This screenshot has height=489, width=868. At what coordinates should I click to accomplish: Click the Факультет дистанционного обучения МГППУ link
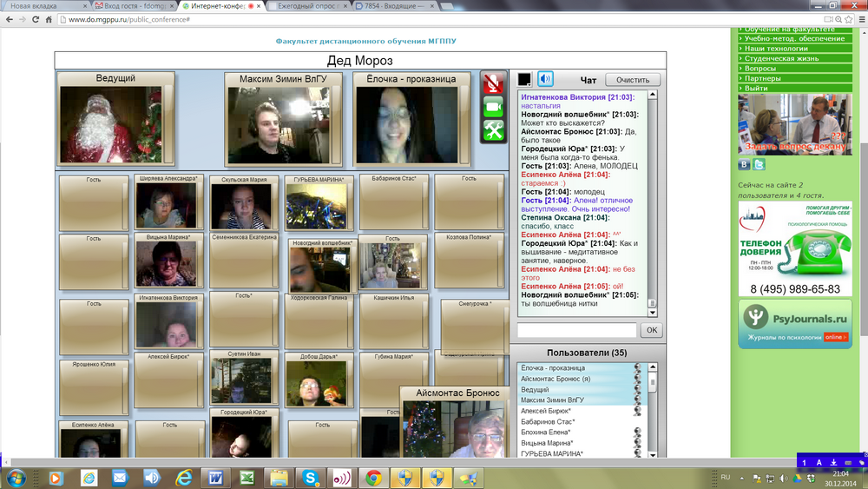pos(366,41)
